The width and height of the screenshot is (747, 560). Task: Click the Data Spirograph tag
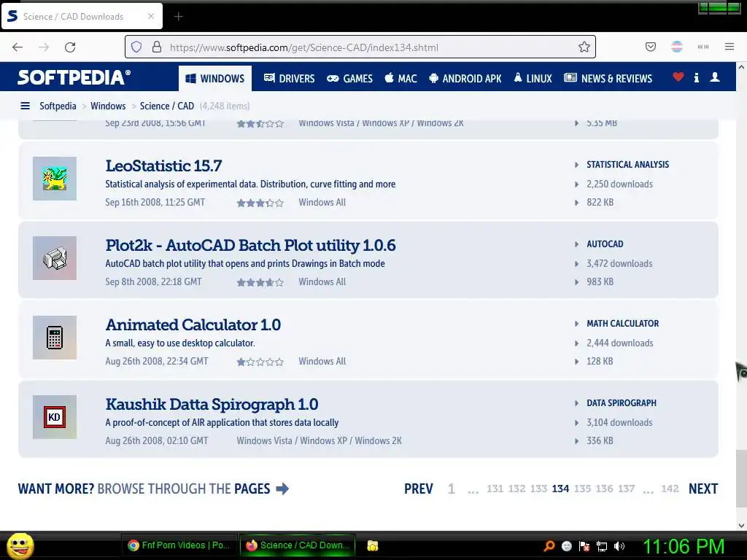click(622, 402)
